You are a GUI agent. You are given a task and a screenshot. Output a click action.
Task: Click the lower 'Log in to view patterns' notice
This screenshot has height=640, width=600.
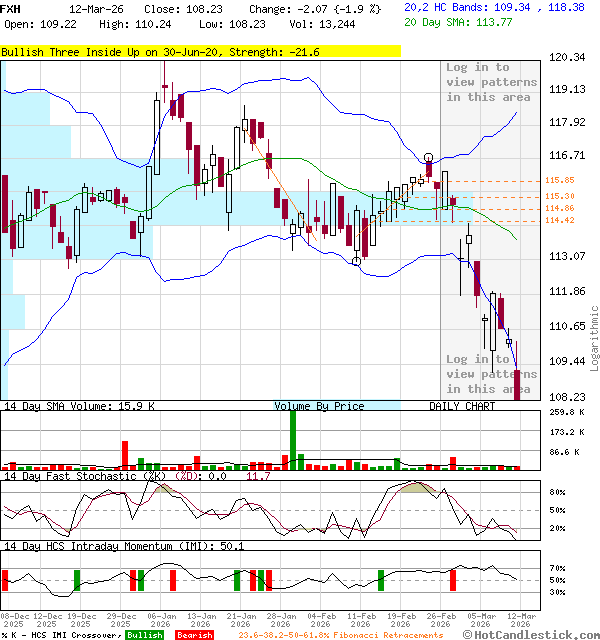[x=488, y=374]
